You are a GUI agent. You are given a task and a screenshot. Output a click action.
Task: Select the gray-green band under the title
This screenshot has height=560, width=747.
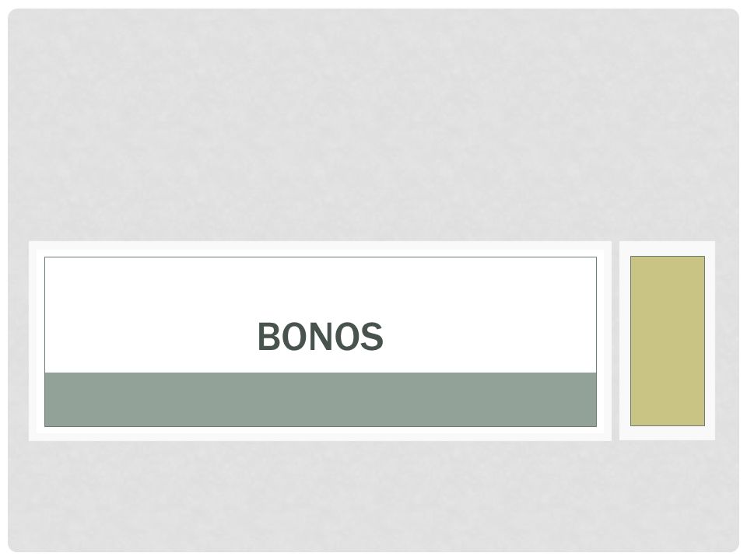320,400
